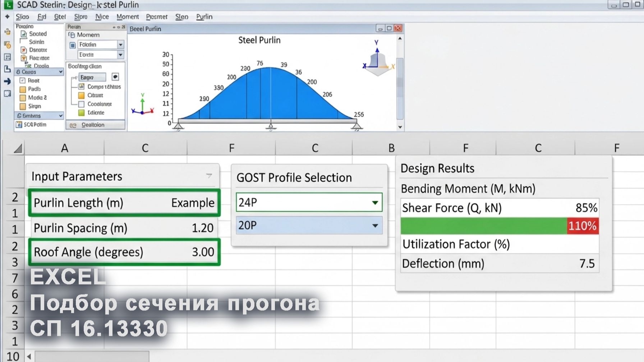Image resolution: width=644 pixels, height=362 pixels.
Task: Click the blue right arrow icon in left toolbar
Action: tap(7, 82)
